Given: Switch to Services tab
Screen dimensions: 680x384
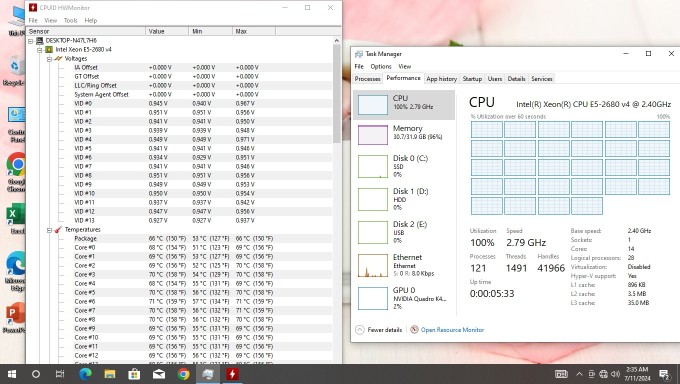Looking at the screenshot, I should coord(542,79).
